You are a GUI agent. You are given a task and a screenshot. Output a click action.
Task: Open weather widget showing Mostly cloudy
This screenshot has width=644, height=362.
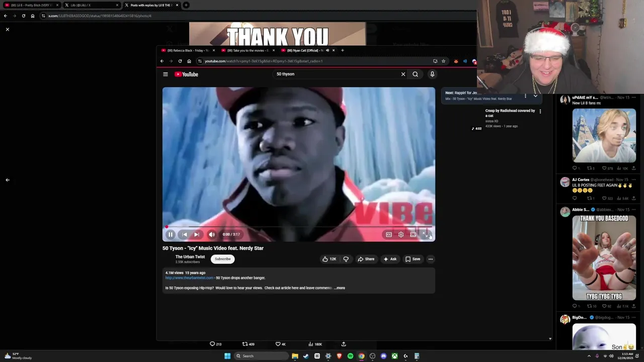18,356
